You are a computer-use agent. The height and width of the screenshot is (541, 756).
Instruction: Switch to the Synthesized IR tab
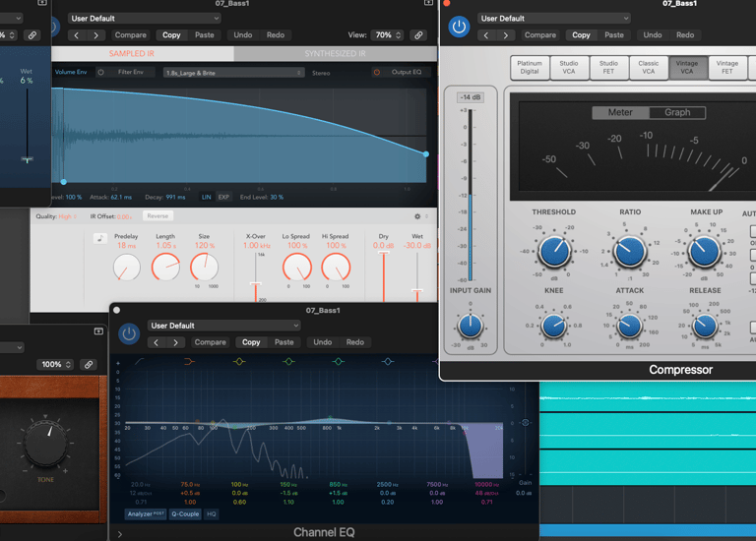click(x=336, y=53)
